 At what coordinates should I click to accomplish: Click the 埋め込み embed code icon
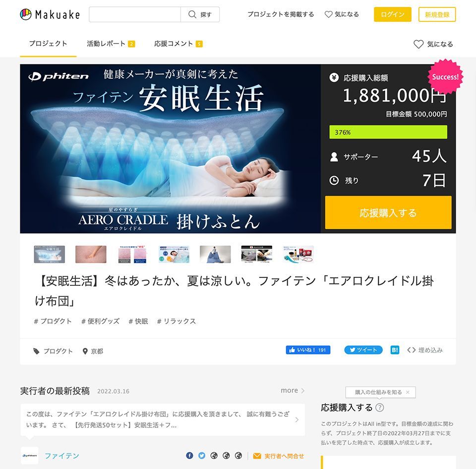click(x=411, y=350)
